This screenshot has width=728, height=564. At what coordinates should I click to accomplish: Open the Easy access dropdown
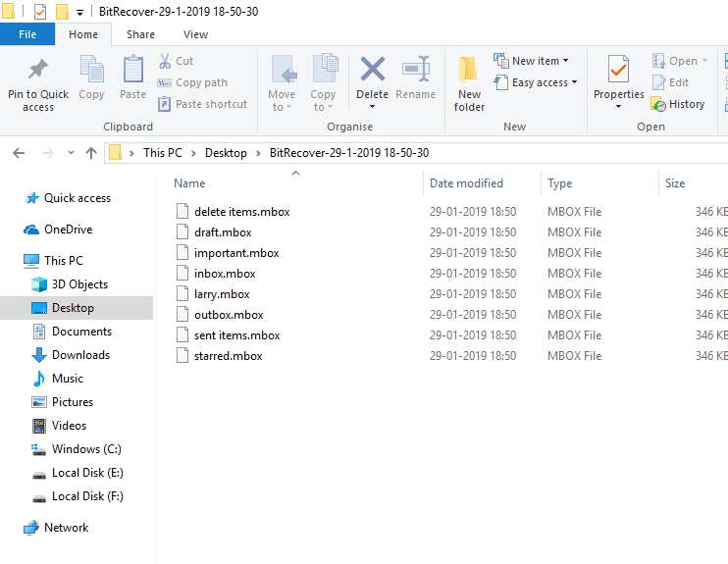(536, 82)
